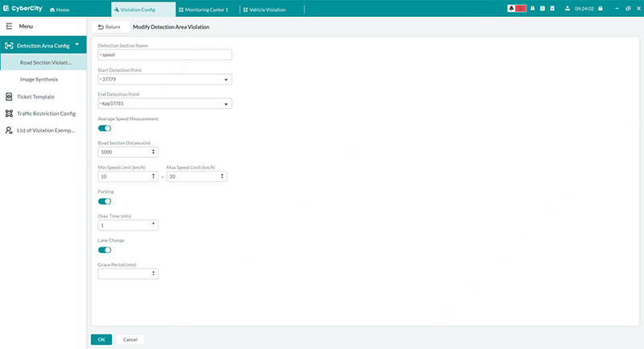
Task: Click the user account icon in title bar
Action: coord(568,8)
